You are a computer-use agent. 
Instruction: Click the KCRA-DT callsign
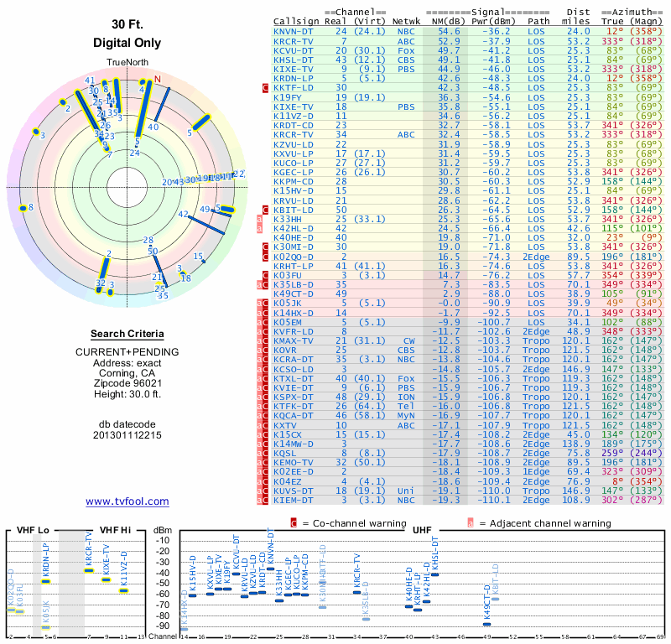click(293, 360)
